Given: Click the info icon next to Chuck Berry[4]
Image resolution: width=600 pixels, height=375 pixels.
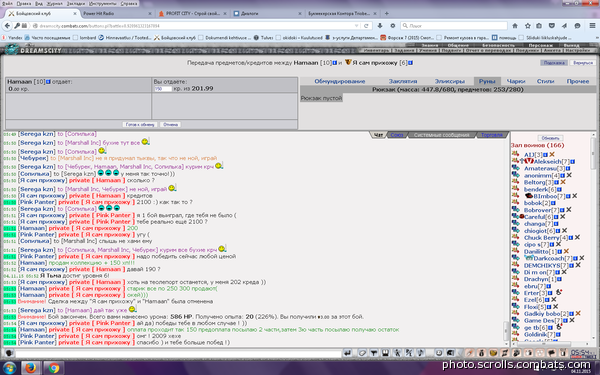Looking at the screenshot, I should click(571, 238).
